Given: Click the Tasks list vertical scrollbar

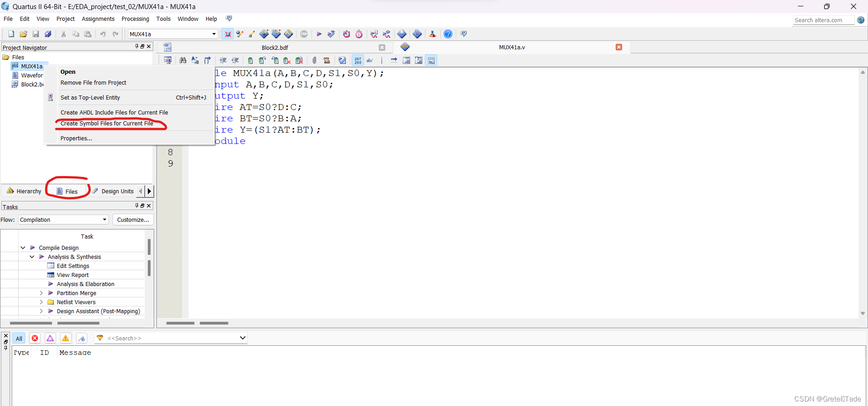Looking at the screenshot, I should (149, 258).
